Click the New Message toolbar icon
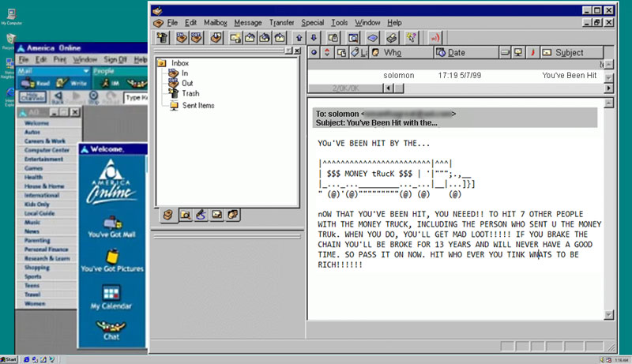 pos(235,38)
